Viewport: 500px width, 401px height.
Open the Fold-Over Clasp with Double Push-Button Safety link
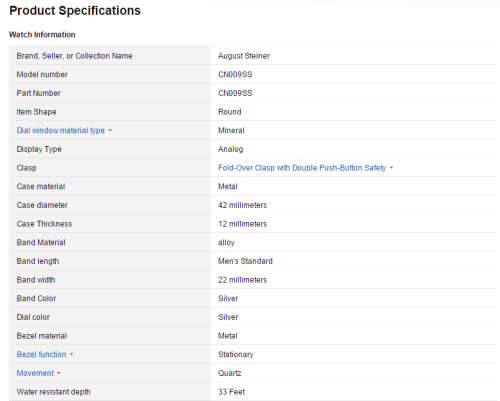[x=302, y=168]
